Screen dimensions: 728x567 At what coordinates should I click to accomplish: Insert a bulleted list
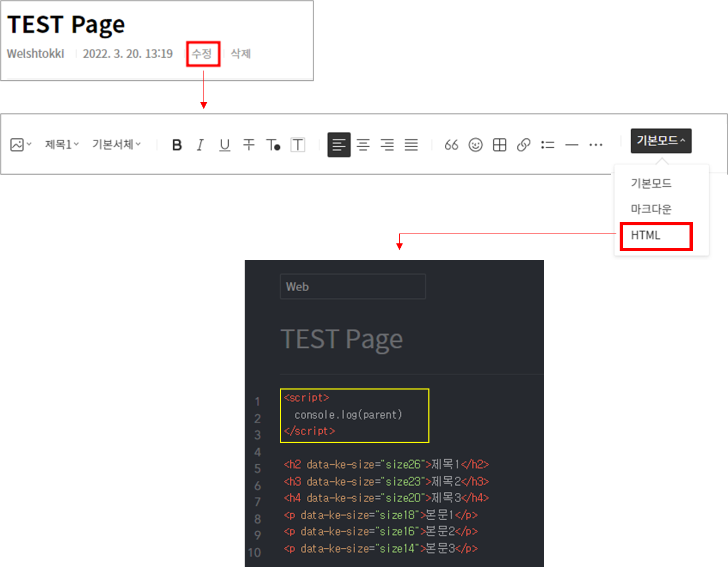(x=548, y=145)
